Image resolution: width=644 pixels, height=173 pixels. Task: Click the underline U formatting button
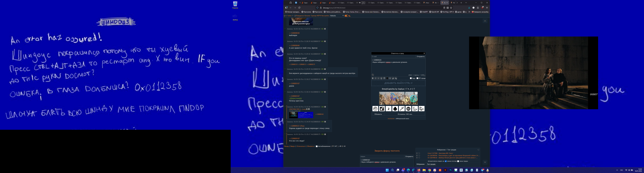coord(381,78)
